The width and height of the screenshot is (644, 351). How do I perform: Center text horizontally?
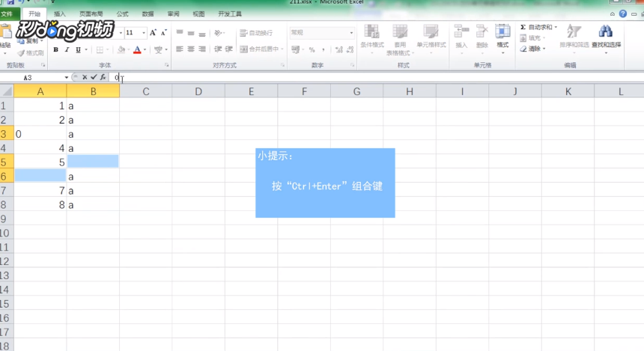[x=191, y=49]
